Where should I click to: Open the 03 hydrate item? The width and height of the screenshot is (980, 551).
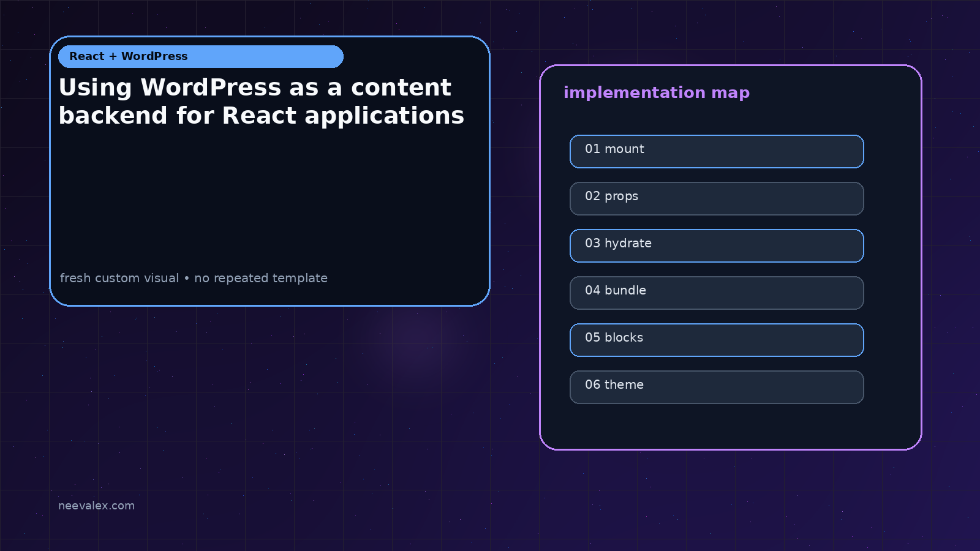pyautogui.click(x=717, y=246)
